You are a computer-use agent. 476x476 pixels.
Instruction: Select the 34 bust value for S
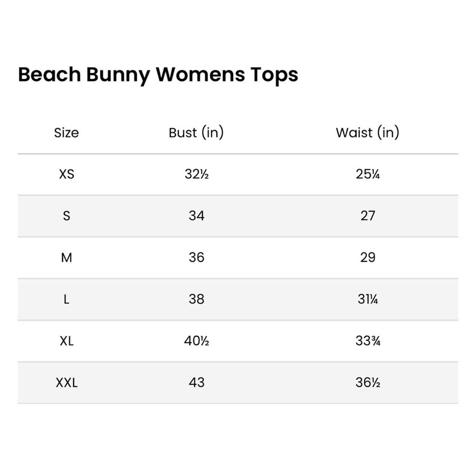[196, 216]
